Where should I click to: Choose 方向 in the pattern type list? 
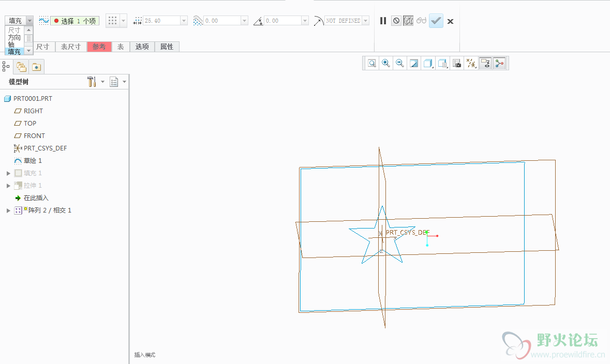click(x=14, y=38)
